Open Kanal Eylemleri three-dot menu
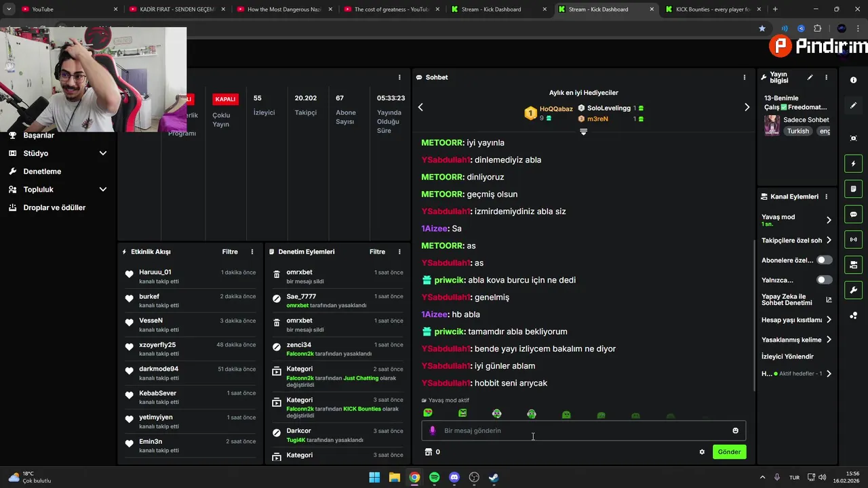The image size is (868, 488). (x=826, y=197)
